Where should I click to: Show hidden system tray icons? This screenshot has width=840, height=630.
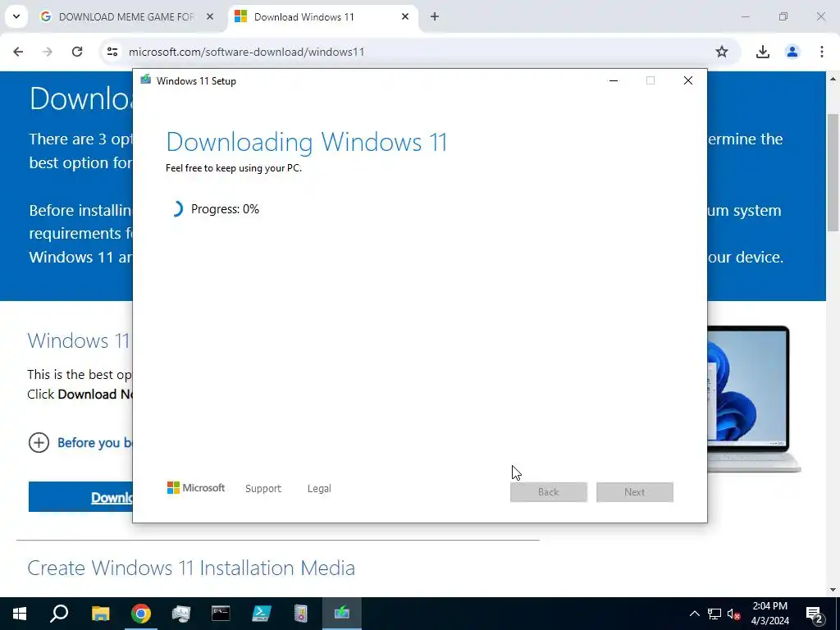pos(694,614)
